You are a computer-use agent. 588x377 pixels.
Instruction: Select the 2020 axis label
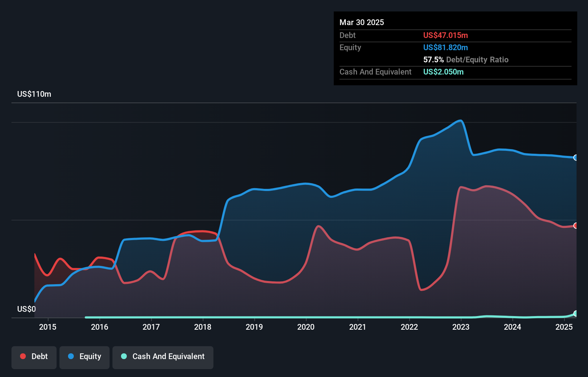pyautogui.click(x=305, y=327)
